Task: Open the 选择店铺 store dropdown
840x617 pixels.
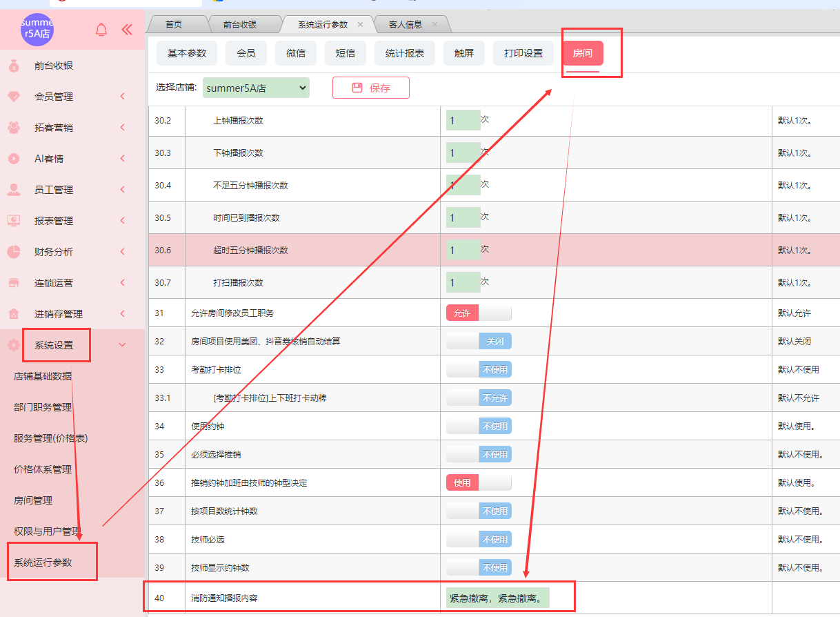Action: click(256, 88)
